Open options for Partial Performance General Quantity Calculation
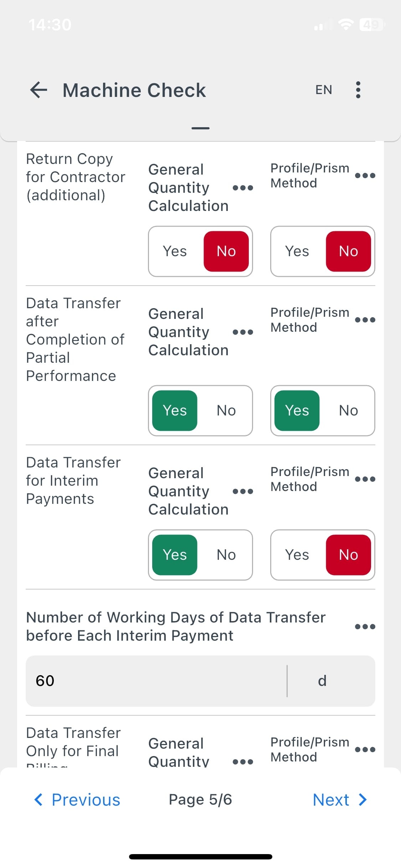The height and width of the screenshot is (868, 401). [243, 332]
